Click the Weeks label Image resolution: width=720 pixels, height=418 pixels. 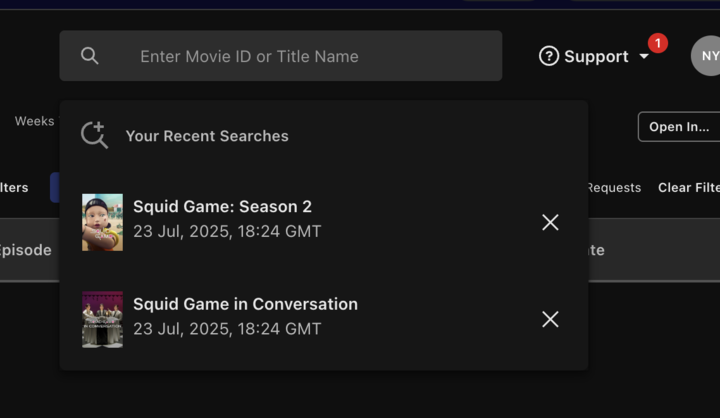tap(34, 121)
